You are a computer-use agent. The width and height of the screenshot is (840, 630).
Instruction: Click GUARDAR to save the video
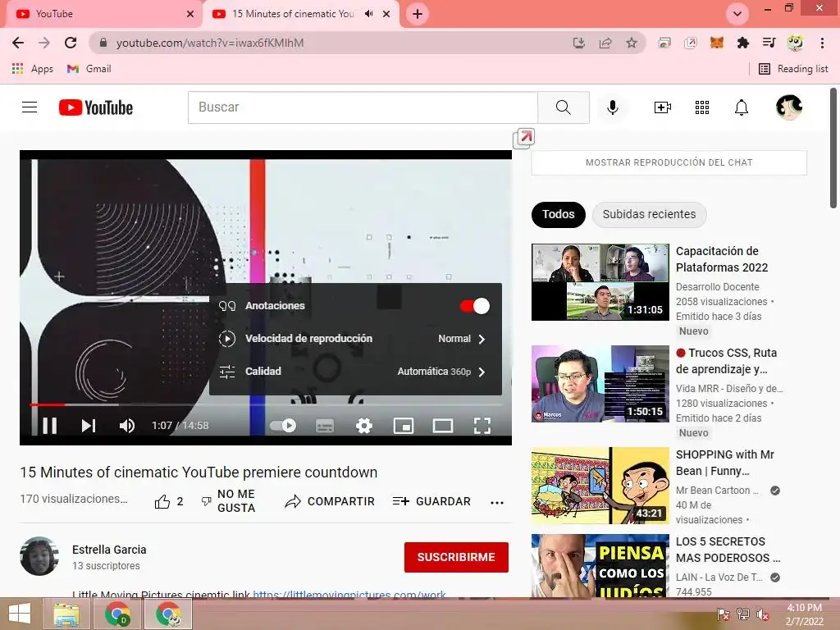tap(431, 501)
